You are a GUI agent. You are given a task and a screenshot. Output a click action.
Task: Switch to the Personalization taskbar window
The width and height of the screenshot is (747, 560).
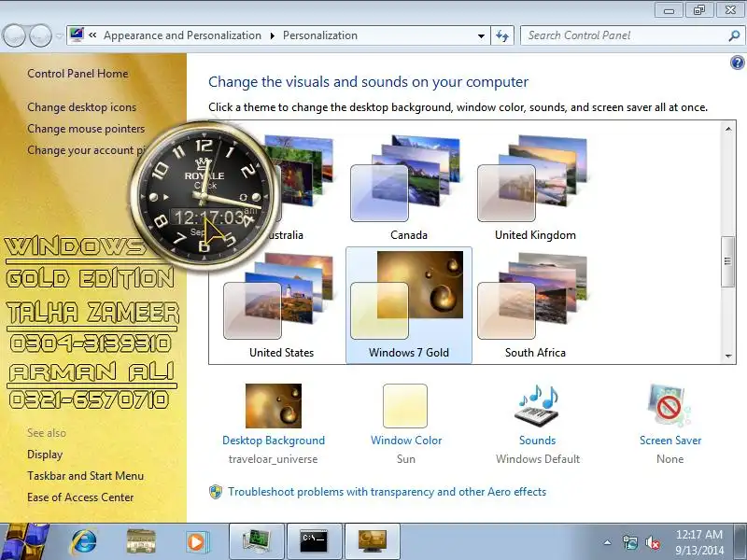pos(372,542)
